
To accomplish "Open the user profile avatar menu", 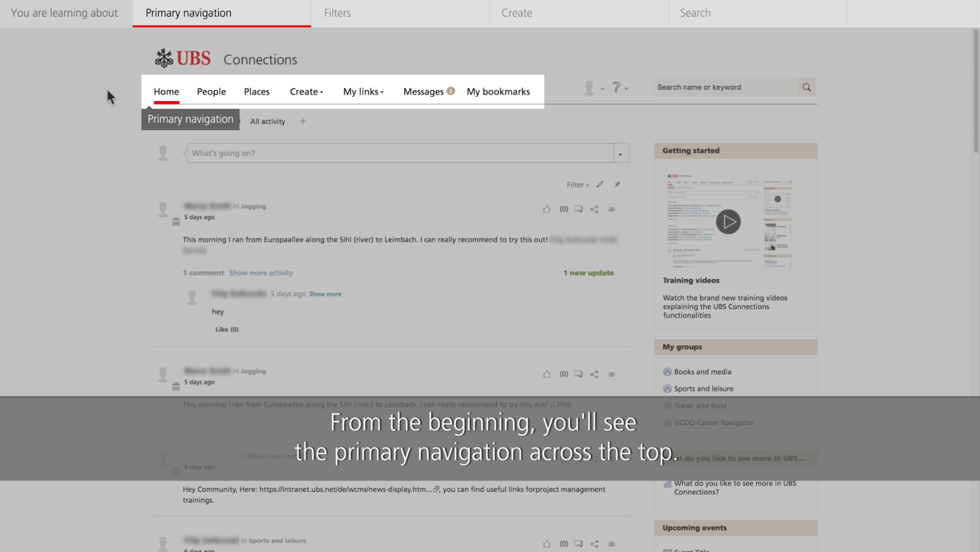I will tap(594, 88).
